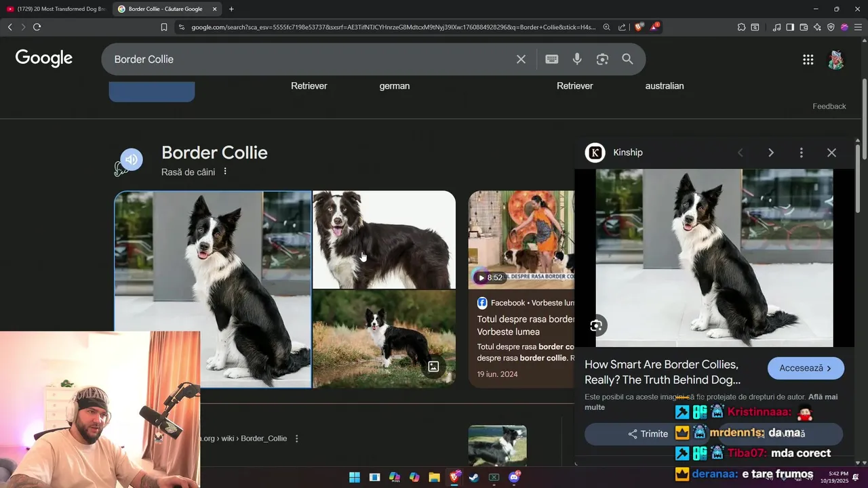Open the new tab button
868x488 pixels.
tap(231, 9)
